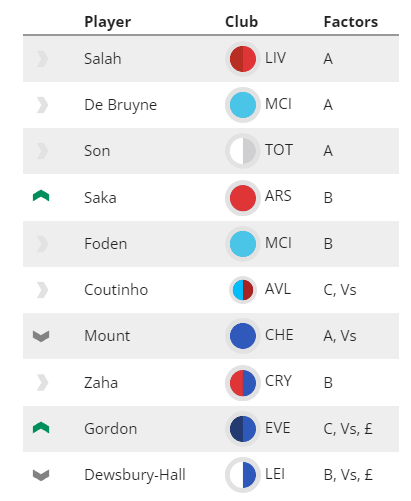Sort by the Factors column header
Image resolution: width=411 pixels, height=501 pixels.
click(351, 22)
